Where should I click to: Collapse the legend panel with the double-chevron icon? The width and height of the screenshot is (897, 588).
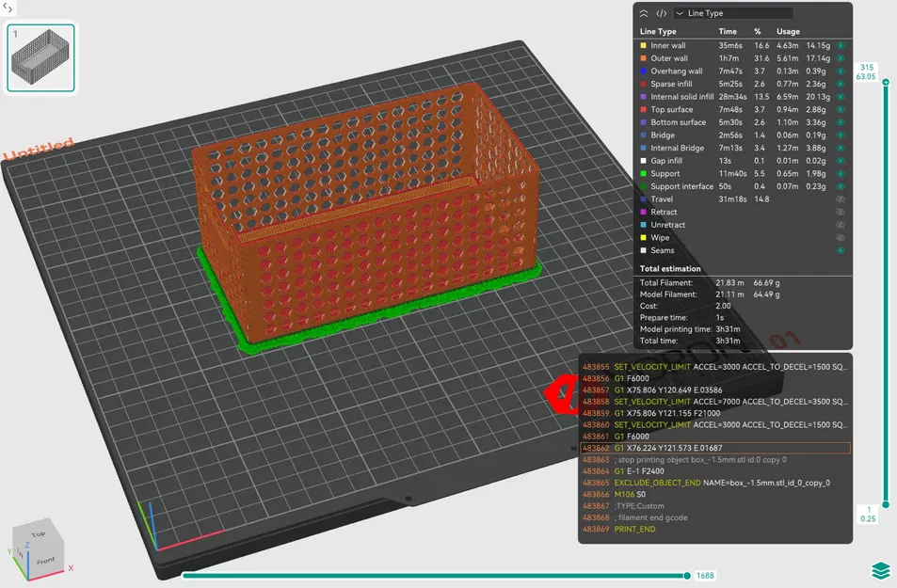click(x=643, y=13)
